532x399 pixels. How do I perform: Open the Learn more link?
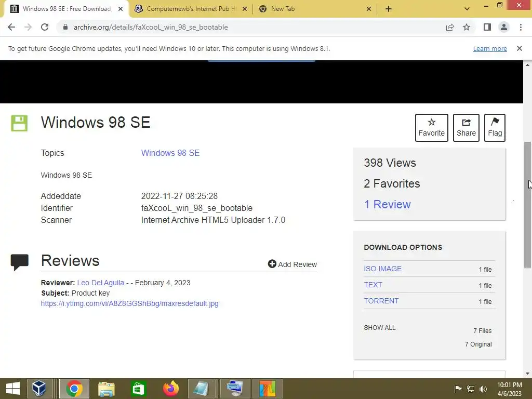490,48
